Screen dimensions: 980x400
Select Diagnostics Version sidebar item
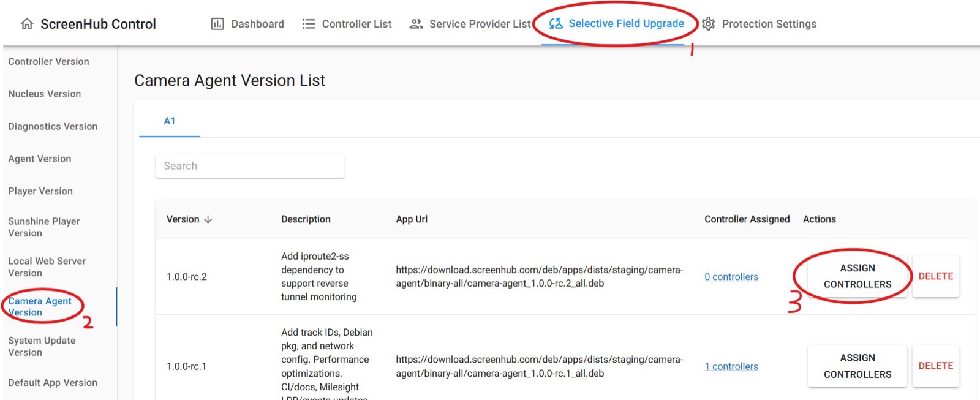coord(53,126)
